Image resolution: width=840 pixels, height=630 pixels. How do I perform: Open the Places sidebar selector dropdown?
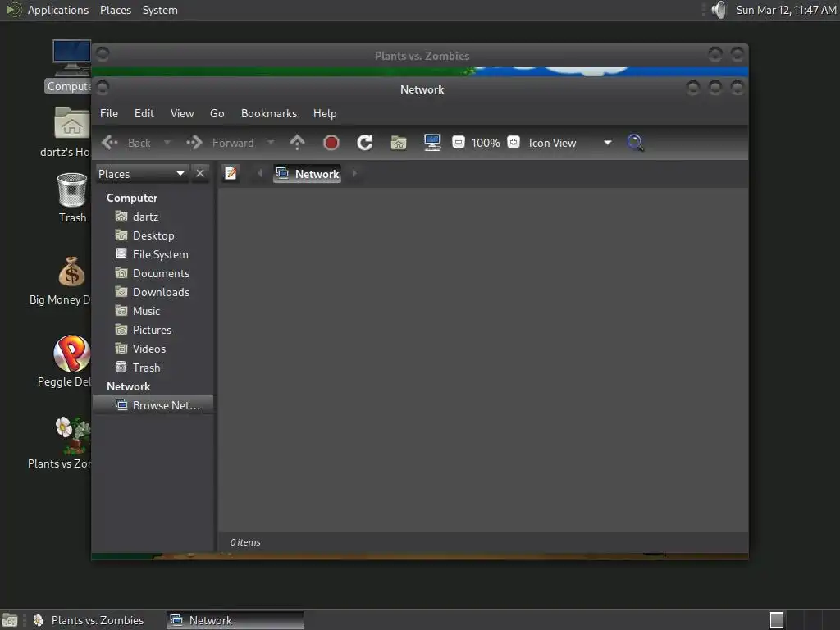point(142,174)
